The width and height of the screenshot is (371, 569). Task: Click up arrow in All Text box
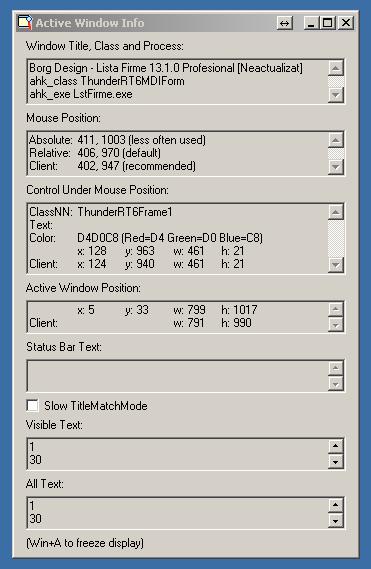[336, 505]
